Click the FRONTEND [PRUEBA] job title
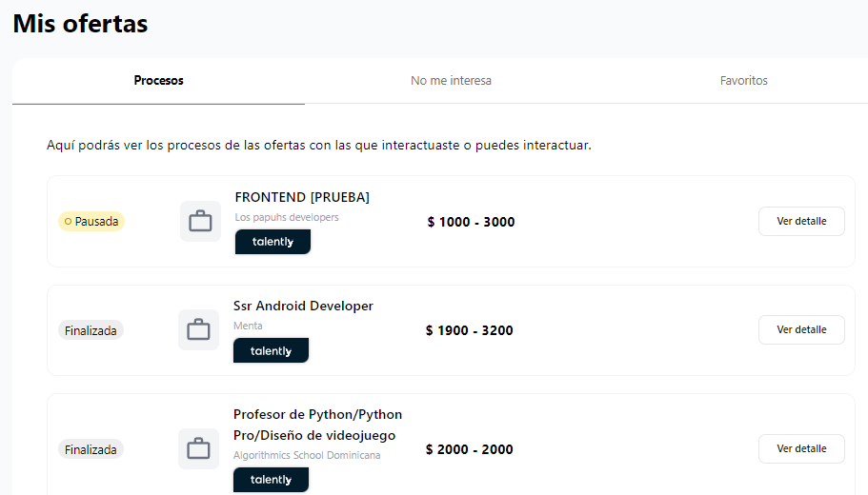Viewport: 868px width, 495px height. tap(302, 197)
